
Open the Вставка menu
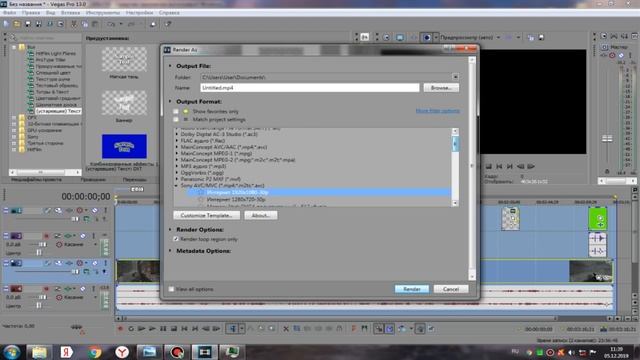coord(71,13)
